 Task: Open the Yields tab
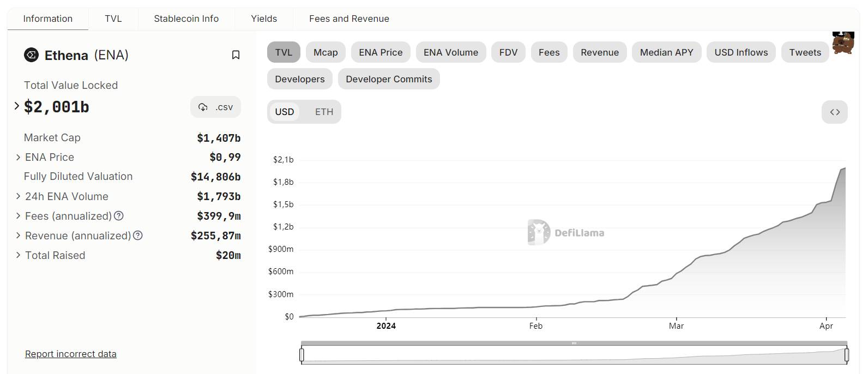pyautogui.click(x=264, y=19)
